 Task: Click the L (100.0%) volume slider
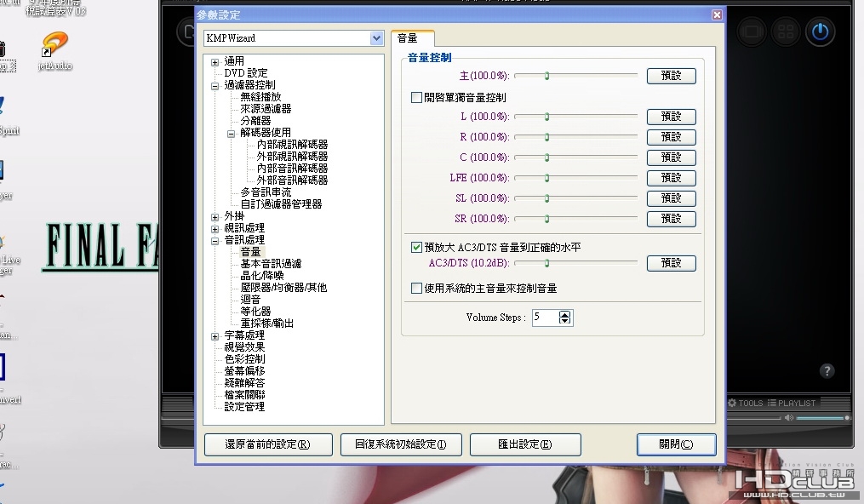[x=575, y=117]
